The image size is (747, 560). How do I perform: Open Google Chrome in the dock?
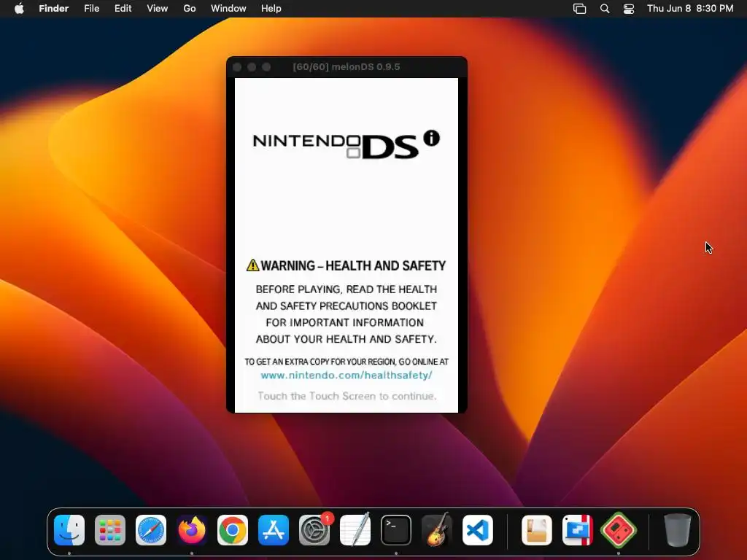(x=233, y=529)
